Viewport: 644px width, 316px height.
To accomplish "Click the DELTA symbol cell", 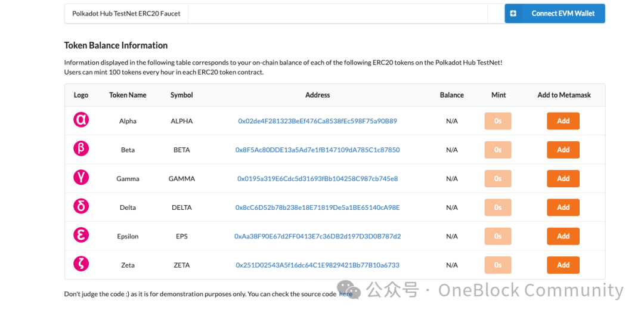I will pyautogui.click(x=181, y=207).
